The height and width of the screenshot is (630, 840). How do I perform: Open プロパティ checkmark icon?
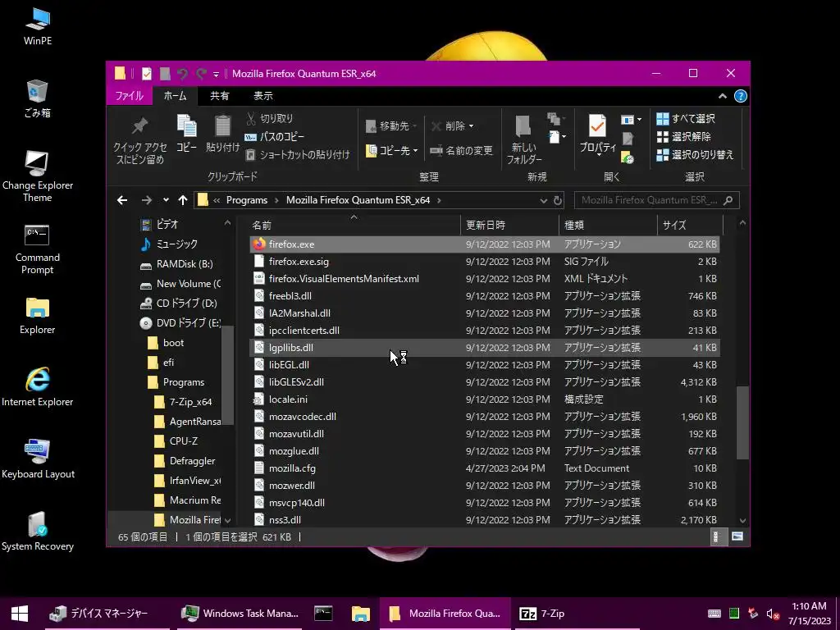(597, 126)
